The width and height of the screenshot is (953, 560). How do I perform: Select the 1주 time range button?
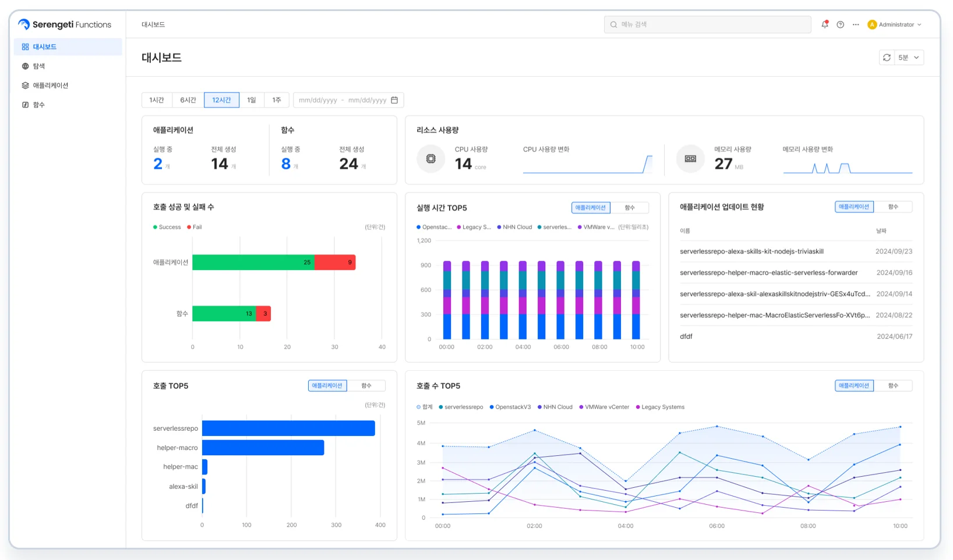(x=277, y=100)
